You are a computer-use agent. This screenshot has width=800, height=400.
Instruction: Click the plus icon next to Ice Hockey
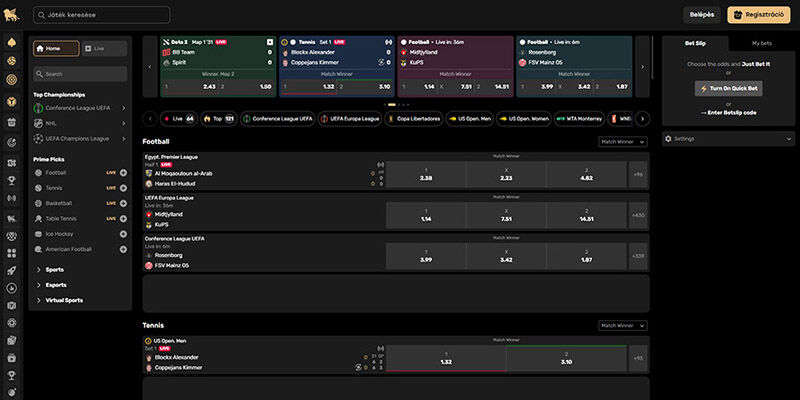point(123,234)
